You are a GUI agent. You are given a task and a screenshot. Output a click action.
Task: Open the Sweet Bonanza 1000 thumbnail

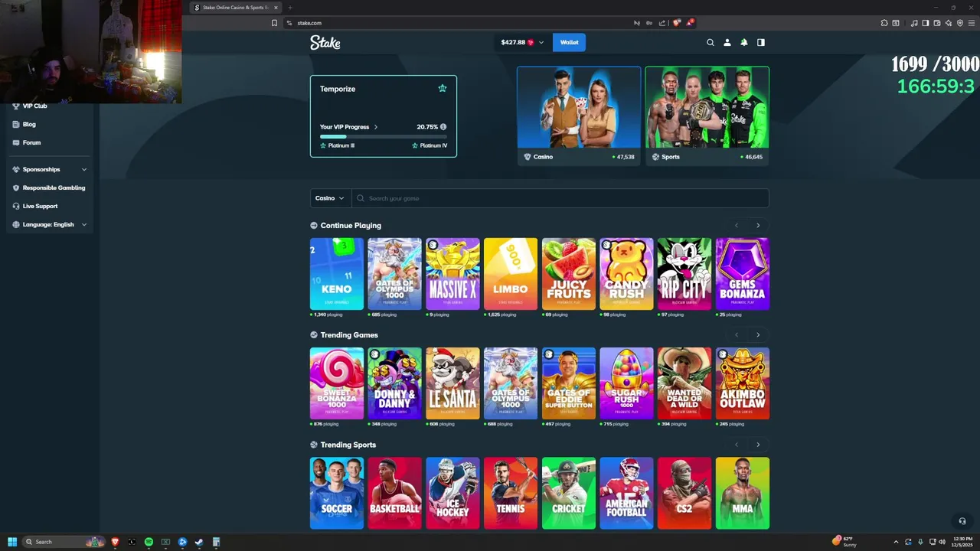tap(337, 383)
